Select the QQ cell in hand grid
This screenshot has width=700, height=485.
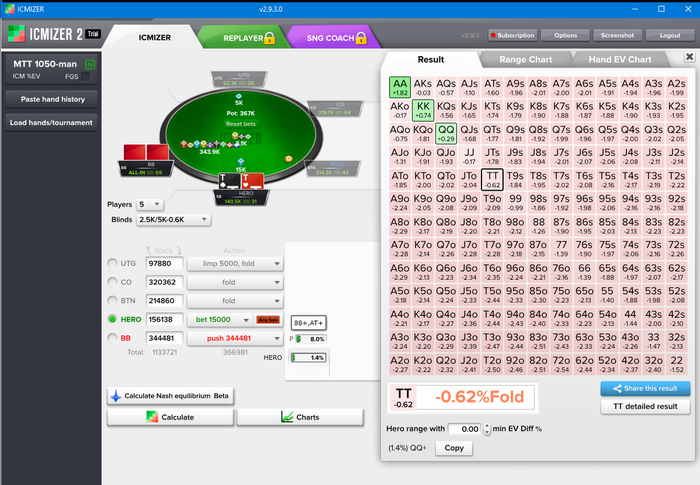click(x=446, y=134)
